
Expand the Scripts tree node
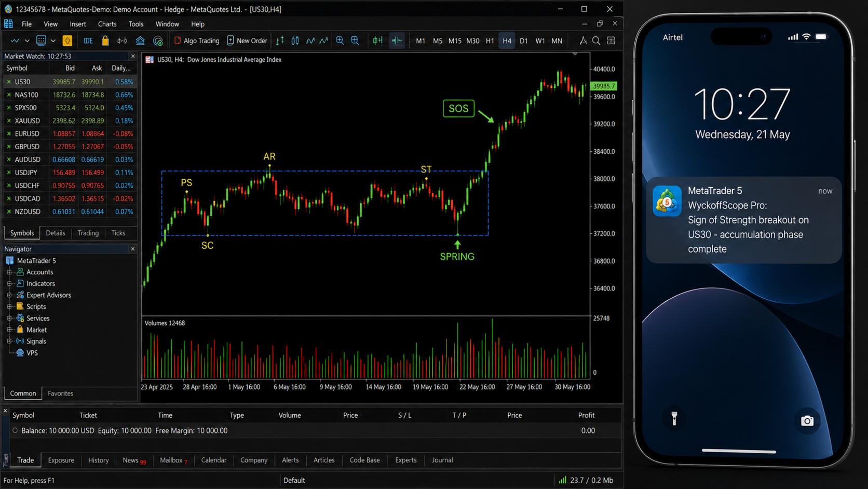point(9,307)
